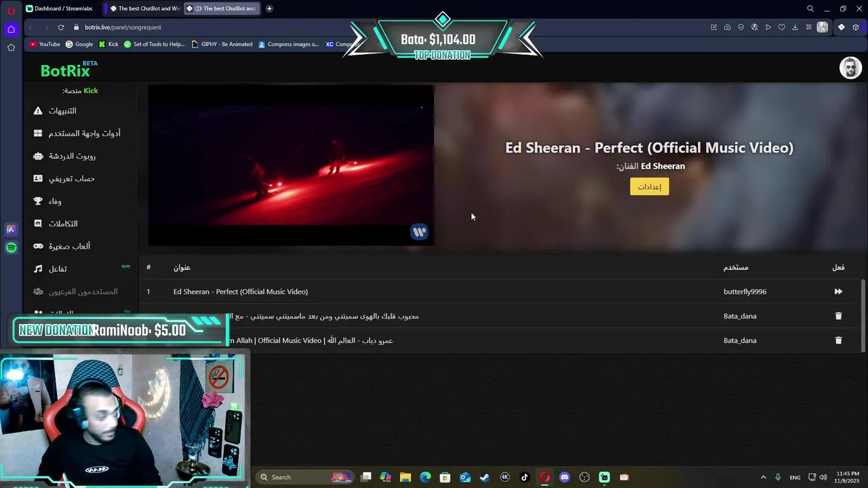Open Steam from taskbar

[485, 477]
